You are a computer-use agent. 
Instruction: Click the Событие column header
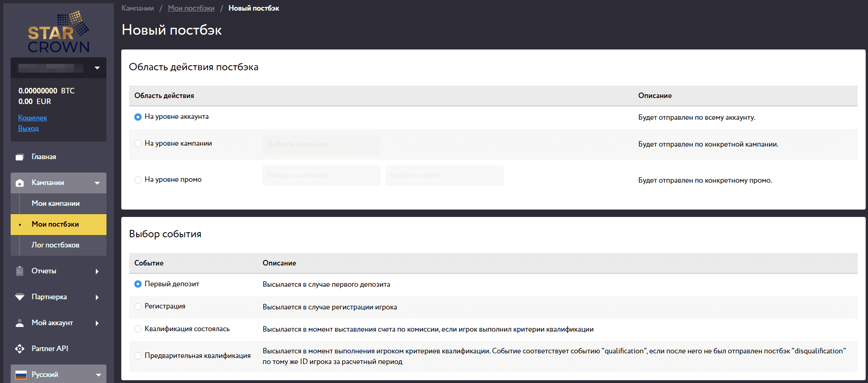tap(149, 263)
